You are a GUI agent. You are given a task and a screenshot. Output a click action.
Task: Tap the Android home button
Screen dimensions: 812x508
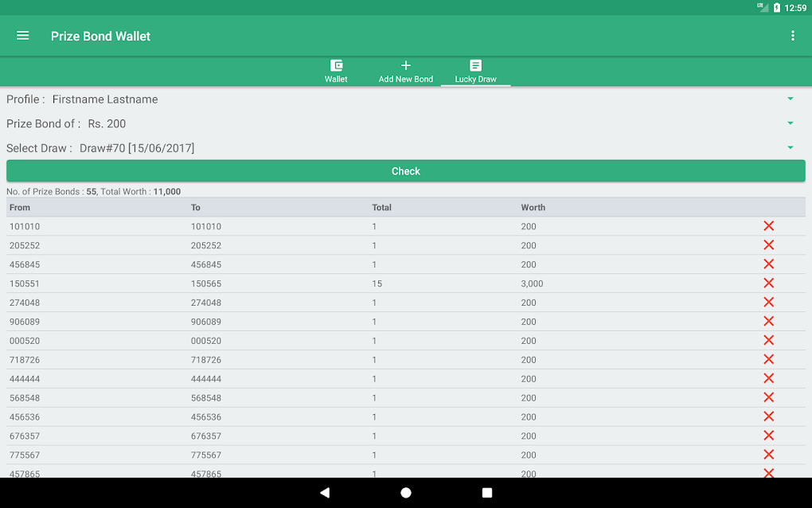406,492
